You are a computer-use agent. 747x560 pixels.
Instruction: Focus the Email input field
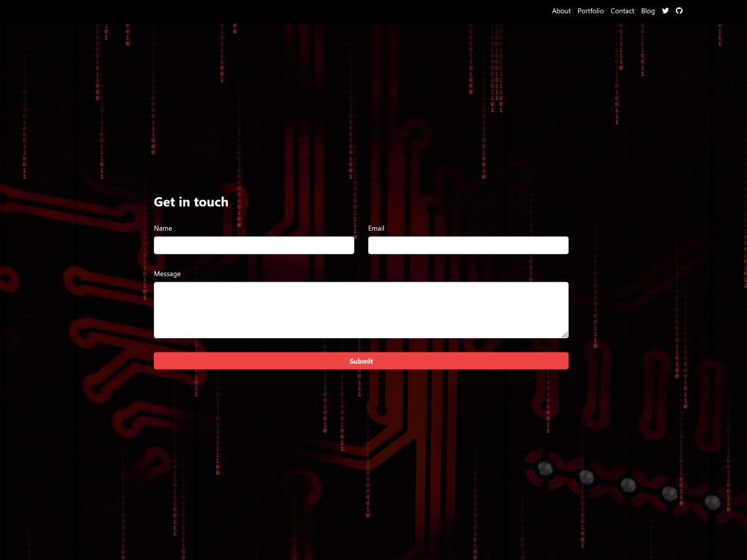point(468,245)
